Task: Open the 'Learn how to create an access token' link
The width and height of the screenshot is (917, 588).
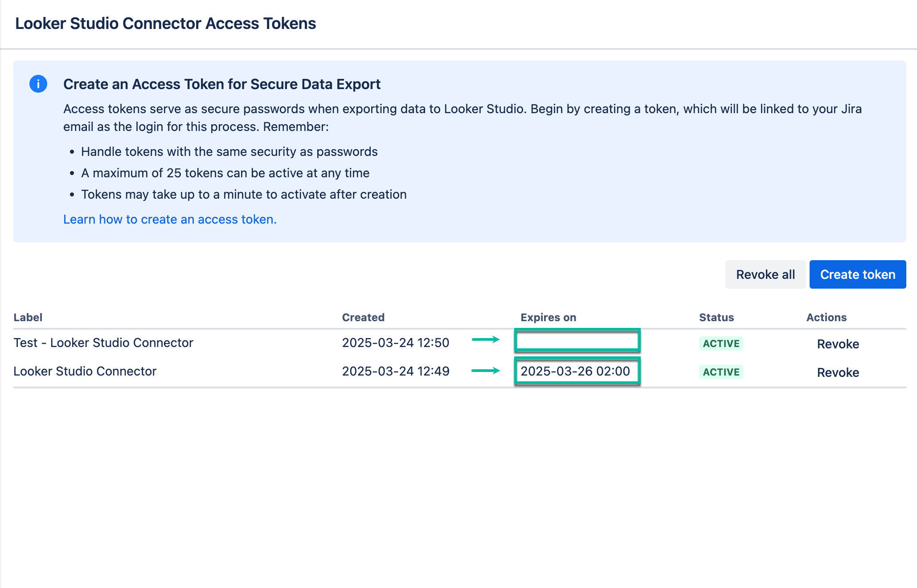Action: [x=170, y=219]
